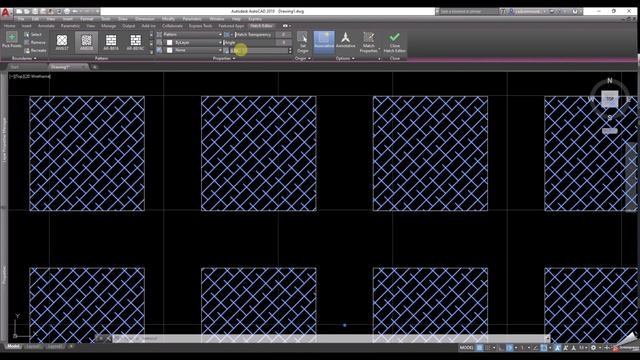Image resolution: width=640 pixels, height=360 pixels.
Task: Select the AR-B816 hatch pattern
Action: [x=111, y=42]
